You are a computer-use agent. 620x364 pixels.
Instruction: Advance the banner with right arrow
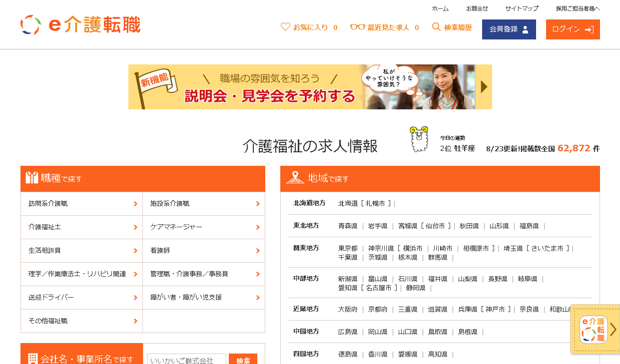[x=484, y=87]
